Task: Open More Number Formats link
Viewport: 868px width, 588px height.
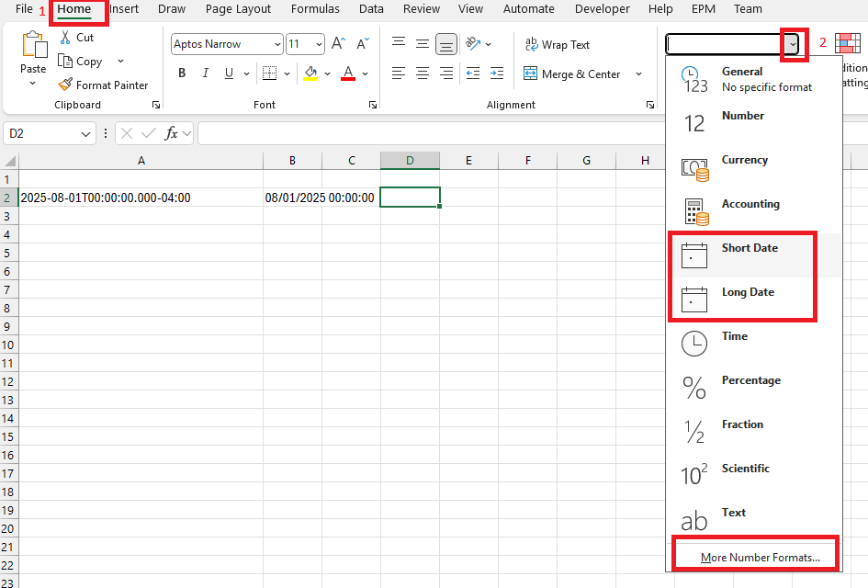Action: (x=760, y=557)
